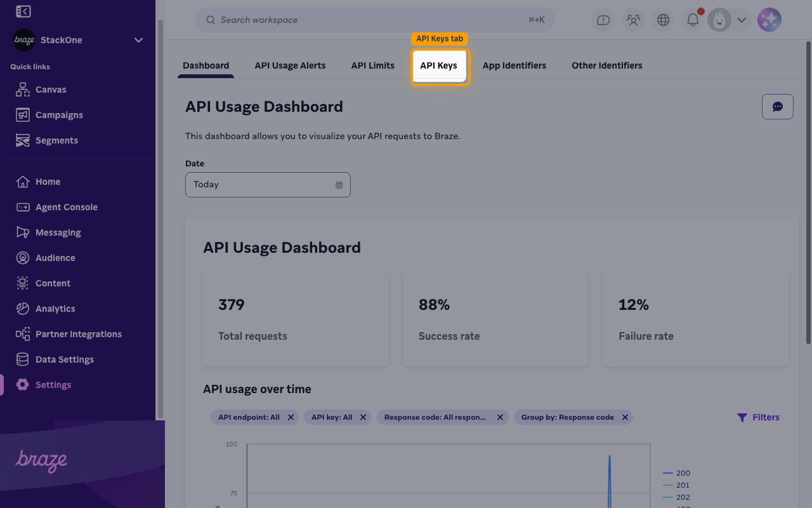
Task: Expand the Messaging menu
Action: [x=58, y=232]
